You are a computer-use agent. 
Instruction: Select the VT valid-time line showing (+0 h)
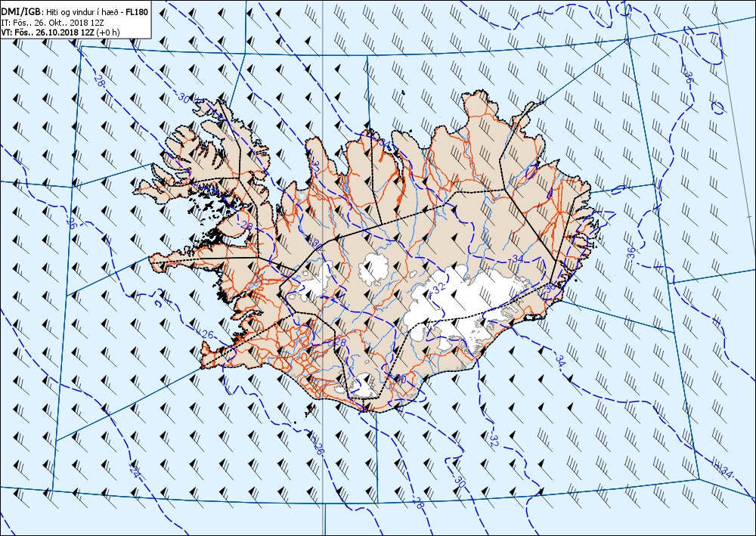pos(60,33)
